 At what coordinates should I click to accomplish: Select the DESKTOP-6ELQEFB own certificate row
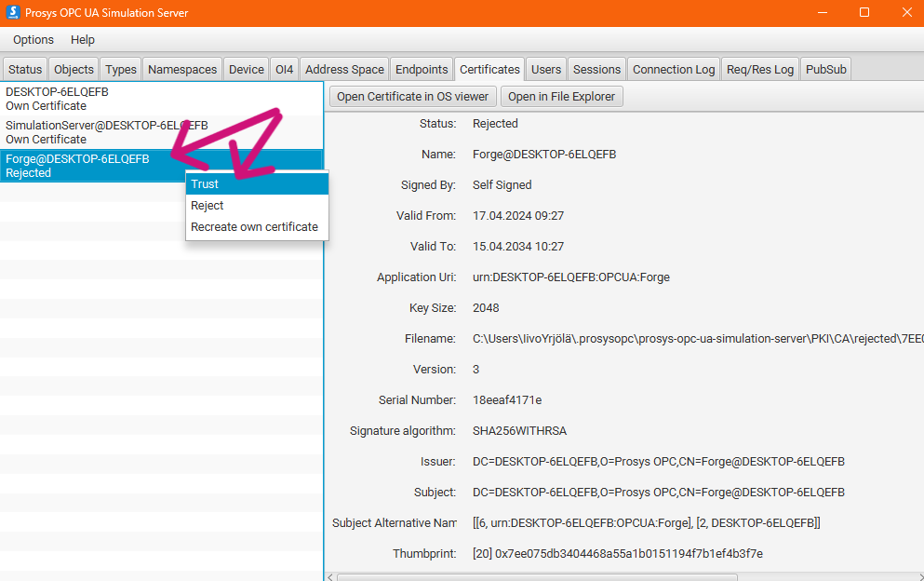click(162, 99)
